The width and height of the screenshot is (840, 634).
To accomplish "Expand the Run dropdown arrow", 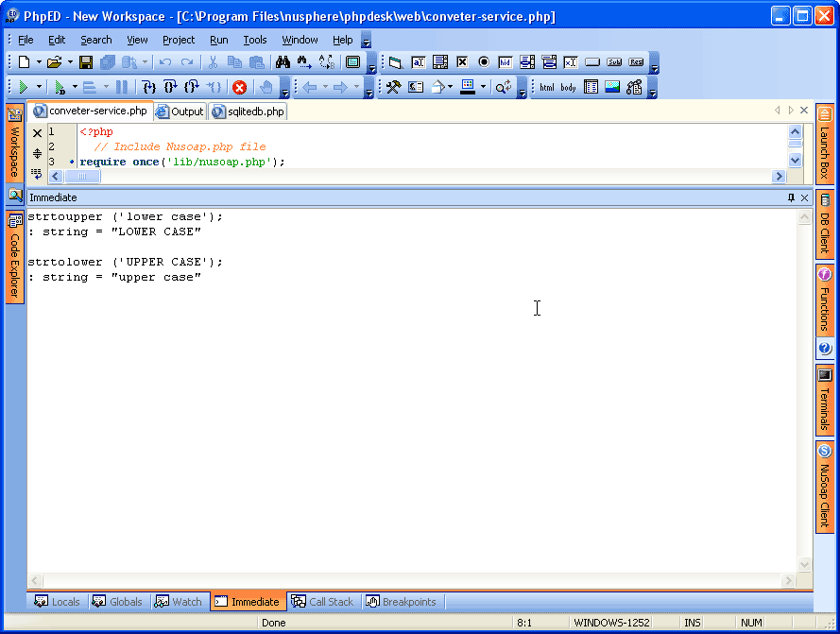I will [x=39, y=88].
